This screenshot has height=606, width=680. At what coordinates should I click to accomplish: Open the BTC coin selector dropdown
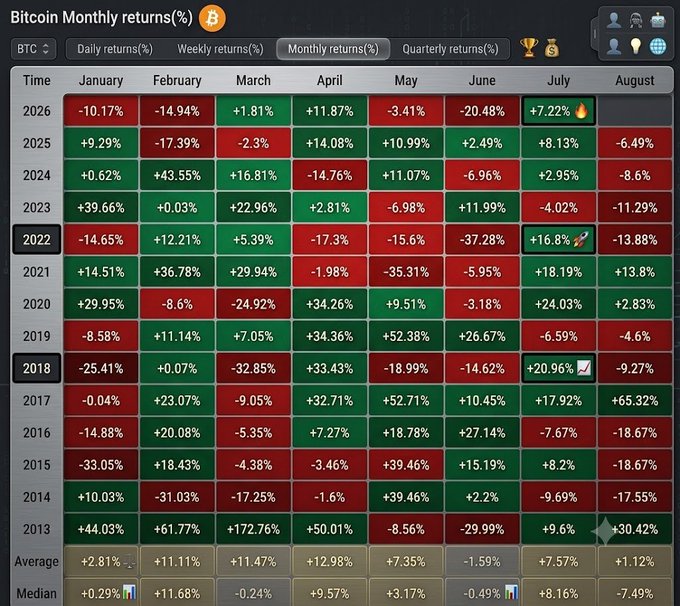33,49
